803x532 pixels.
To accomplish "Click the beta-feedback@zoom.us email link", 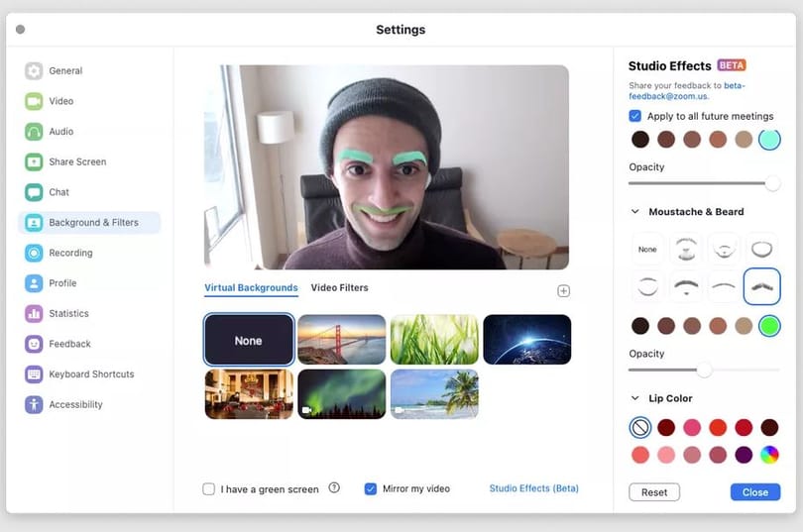I will pos(687,91).
